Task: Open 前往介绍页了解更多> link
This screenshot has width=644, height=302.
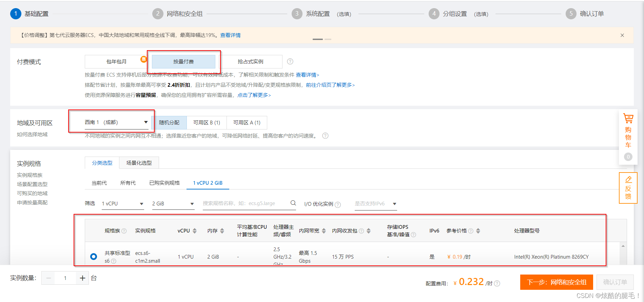Action: [x=330, y=85]
